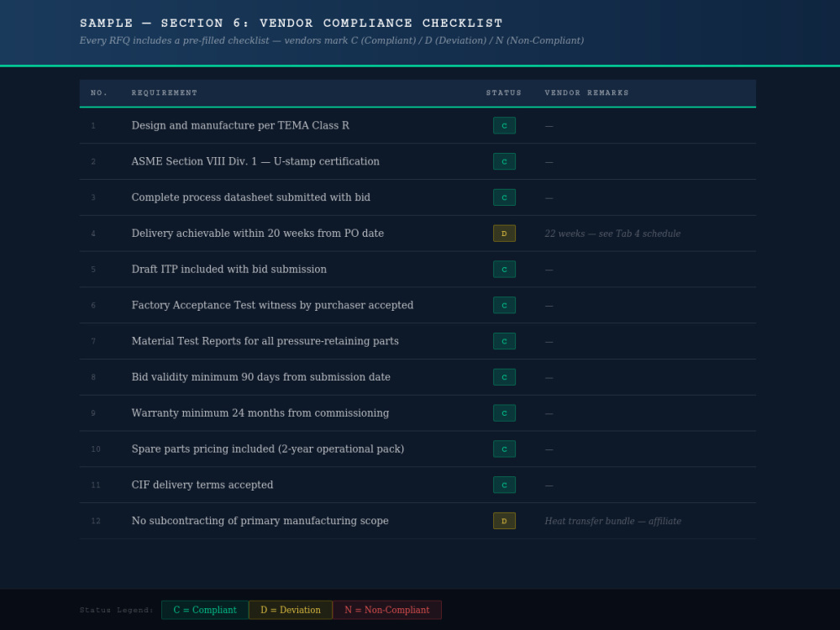This screenshot has height=630, width=840.
Task: Click 'Delivery achievable within 20 weeks from PO date'
Action: [x=258, y=233]
